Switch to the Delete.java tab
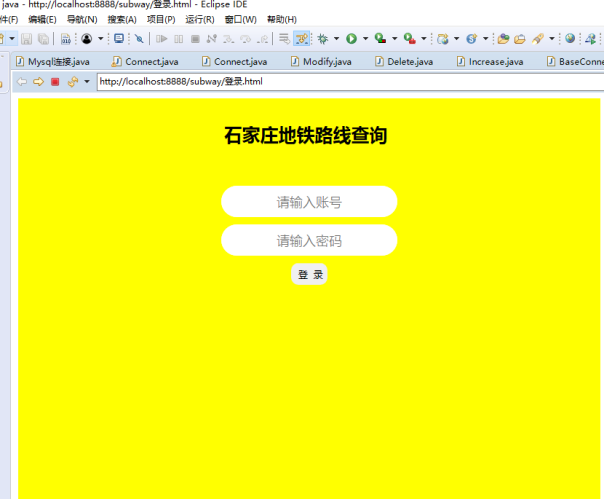Viewport: 605px width, 499px height. tap(405, 62)
